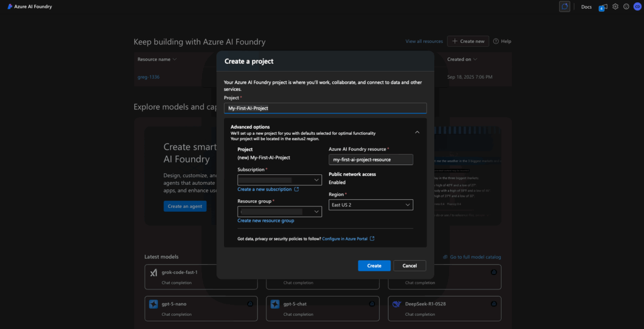
Task: Open the announcements megaphone icon
Action: pos(603,7)
